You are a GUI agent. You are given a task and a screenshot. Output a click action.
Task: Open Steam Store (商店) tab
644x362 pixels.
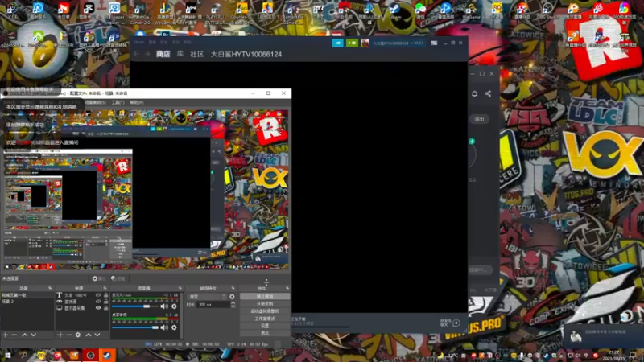coord(163,54)
